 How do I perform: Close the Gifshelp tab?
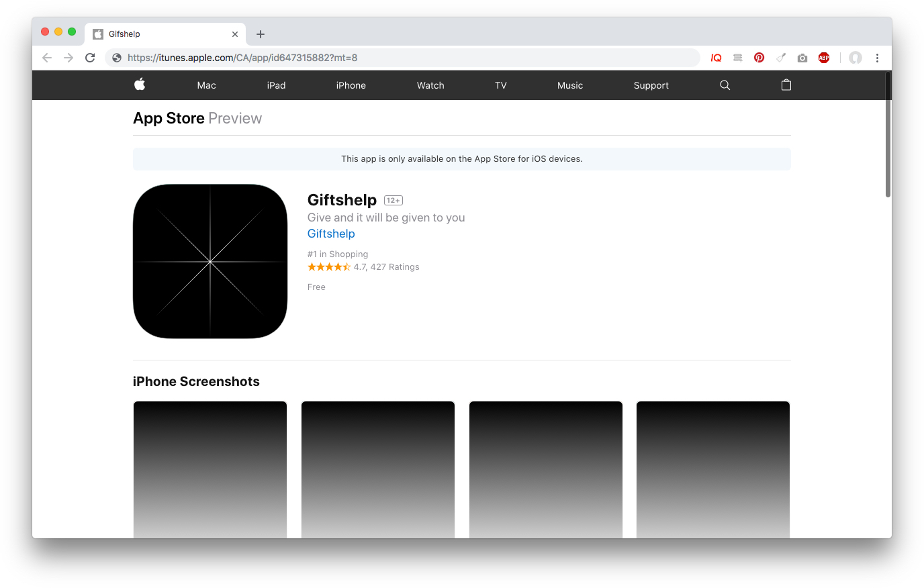pos(235,34)
